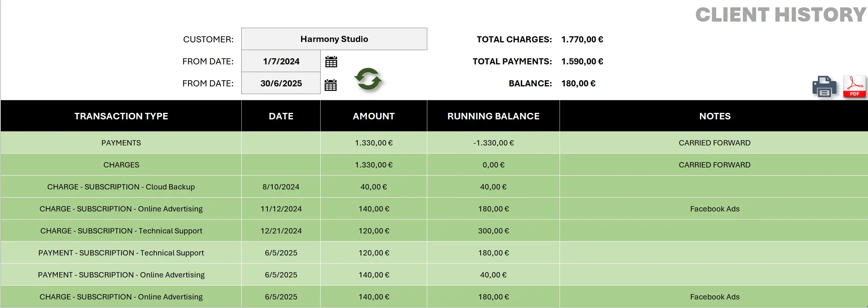Click the CUSTOMER: label
This screenshot has width=868, height=308.
click(x=208, y=40)
